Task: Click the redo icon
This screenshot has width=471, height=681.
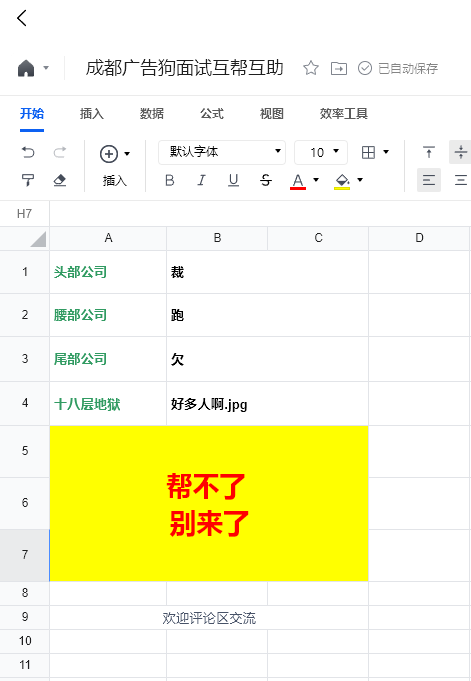Action: [60, 152]
